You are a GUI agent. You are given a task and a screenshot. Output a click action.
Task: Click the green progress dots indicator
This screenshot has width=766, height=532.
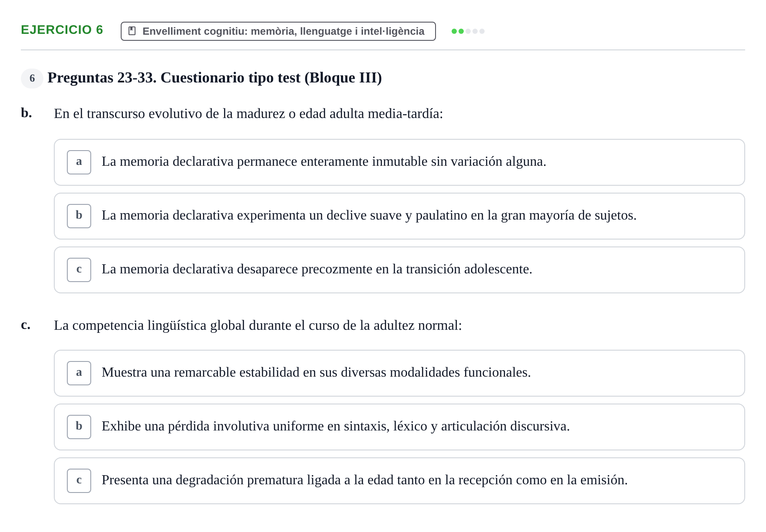click(468, 31)
